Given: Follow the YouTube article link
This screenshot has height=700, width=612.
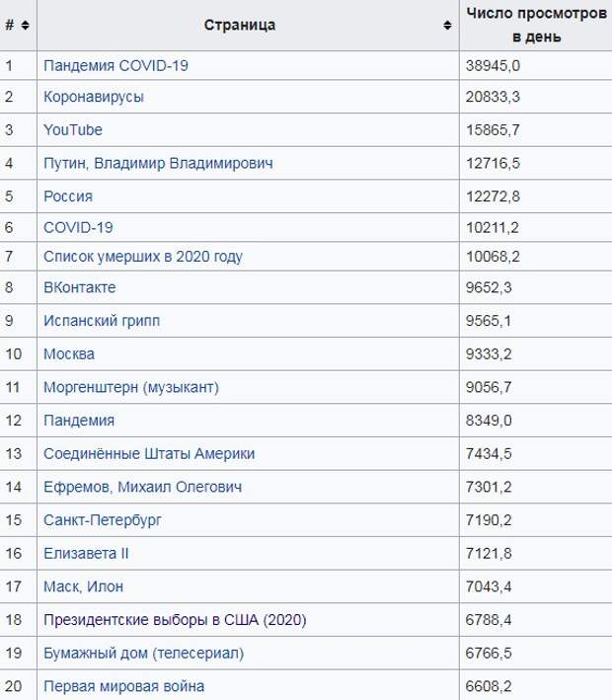Looking at the screenshot, I should coord(73,130).
